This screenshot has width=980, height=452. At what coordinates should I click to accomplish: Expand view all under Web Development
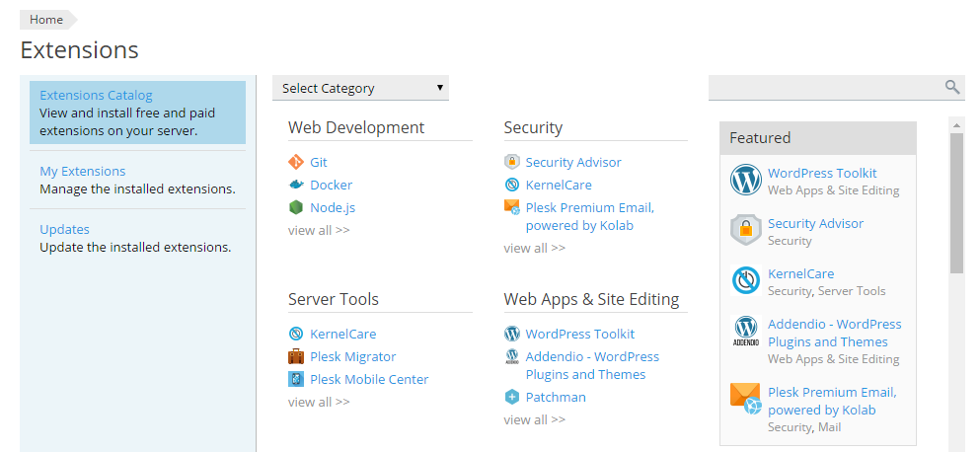coord(318,230)
